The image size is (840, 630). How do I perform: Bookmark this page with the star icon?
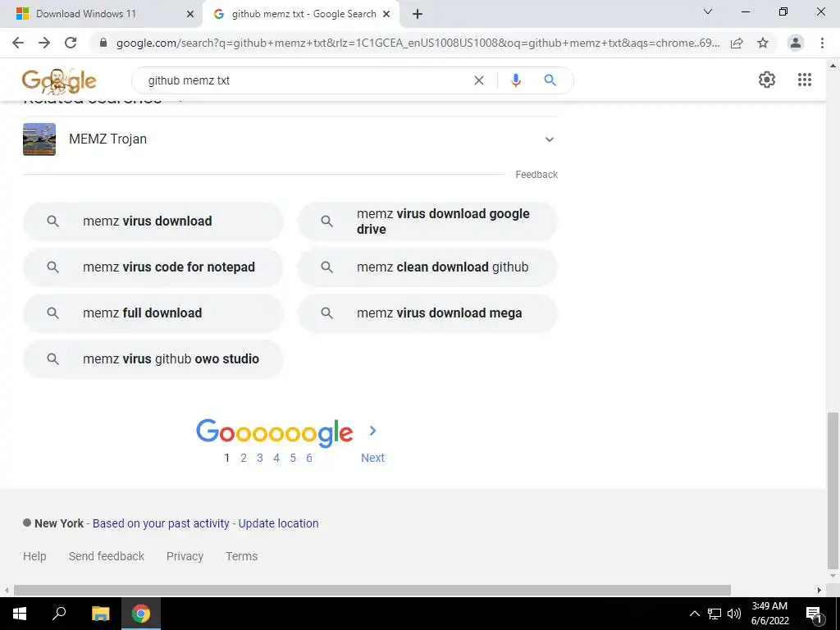click(x=763, y=43)
